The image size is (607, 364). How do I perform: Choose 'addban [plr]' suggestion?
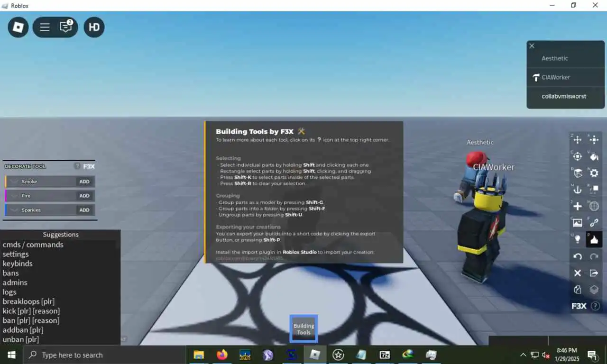(x=23, y=330)
